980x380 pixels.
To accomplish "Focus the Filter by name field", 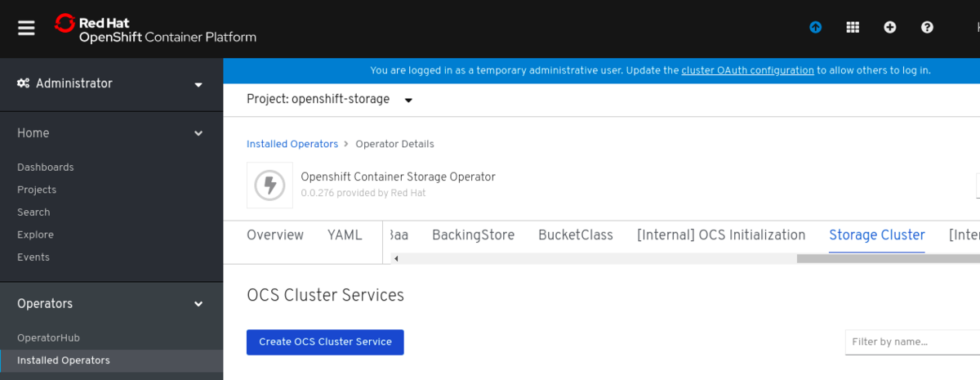I will [x=912, y=342].
